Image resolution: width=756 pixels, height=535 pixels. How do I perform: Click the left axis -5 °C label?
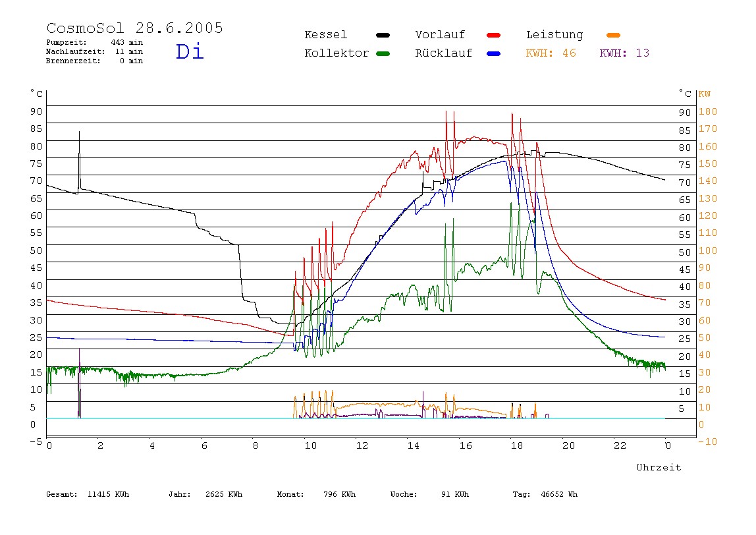[36, 441]
